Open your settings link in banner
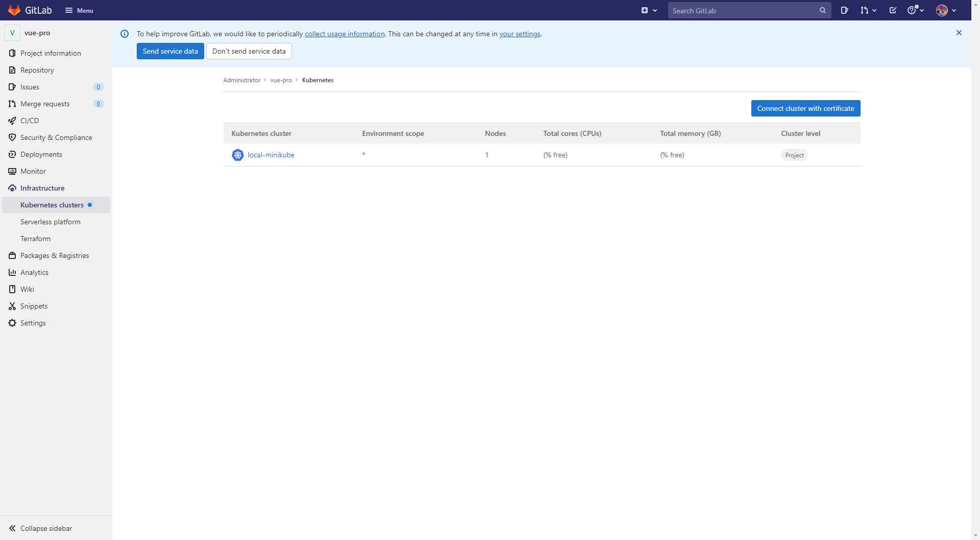 [x=520, y=34]
